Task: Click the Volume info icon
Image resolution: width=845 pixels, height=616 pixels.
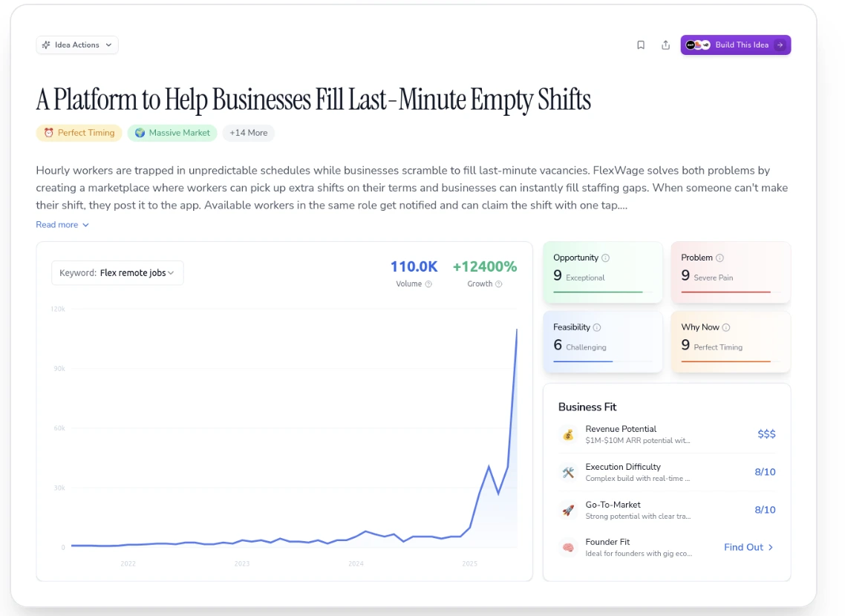Action: coord(428,284)
